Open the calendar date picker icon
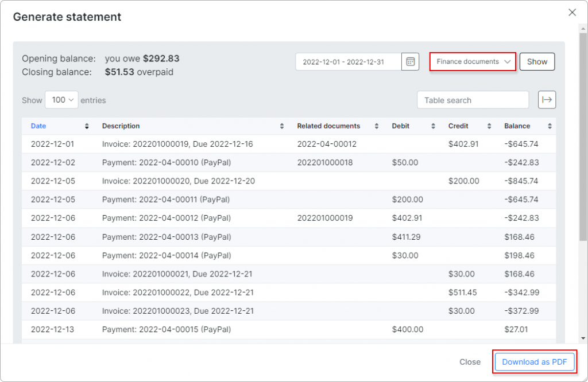This screenshot has height=382, width=588. pyautogui.click(x=410, y=61)
